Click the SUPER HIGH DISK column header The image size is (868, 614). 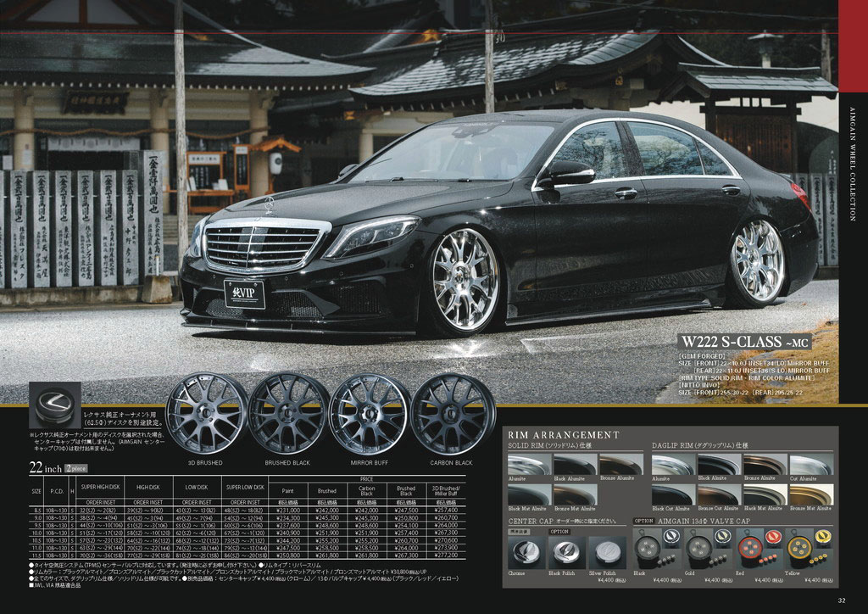click(100, 487)
